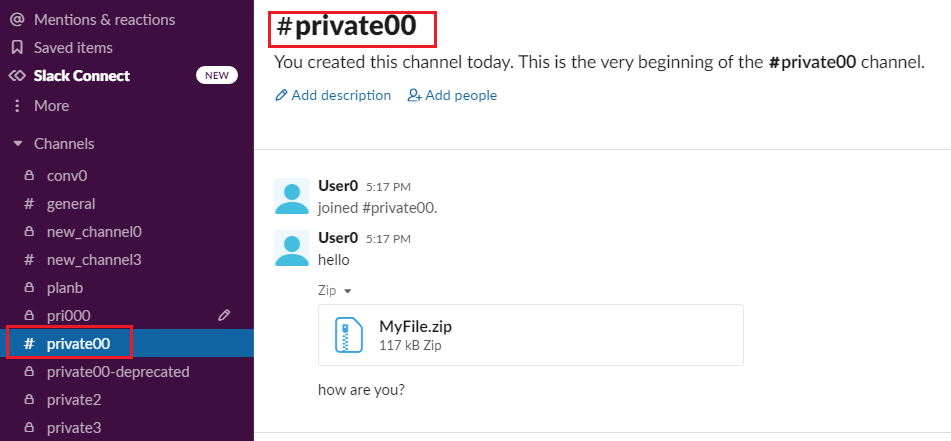Click the pencil icon next to pri000

pos(224,315)
